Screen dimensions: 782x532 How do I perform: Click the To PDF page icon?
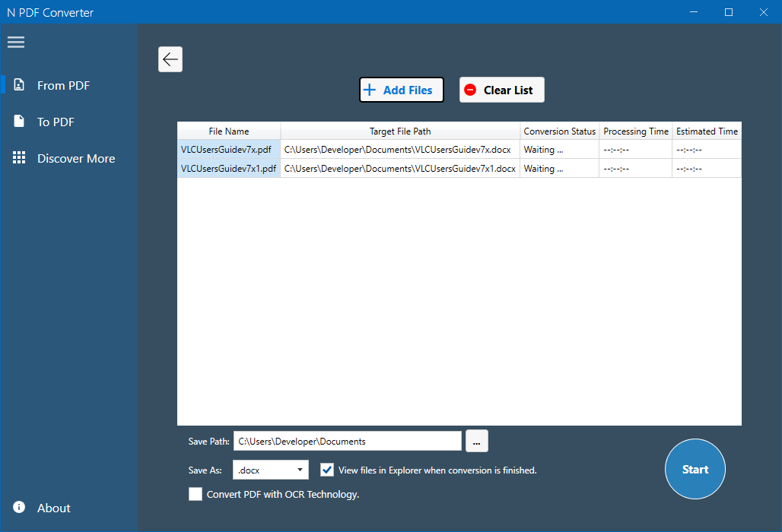19,122
